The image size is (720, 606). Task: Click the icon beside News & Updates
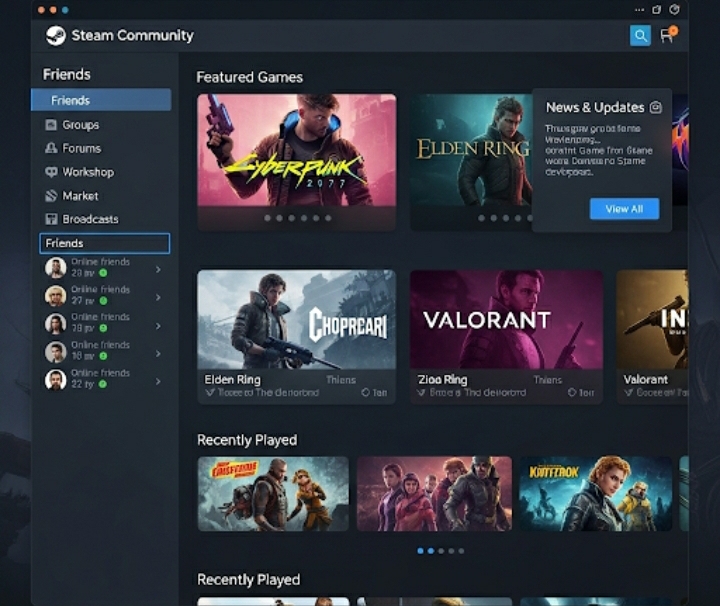(x=656, y=107)
